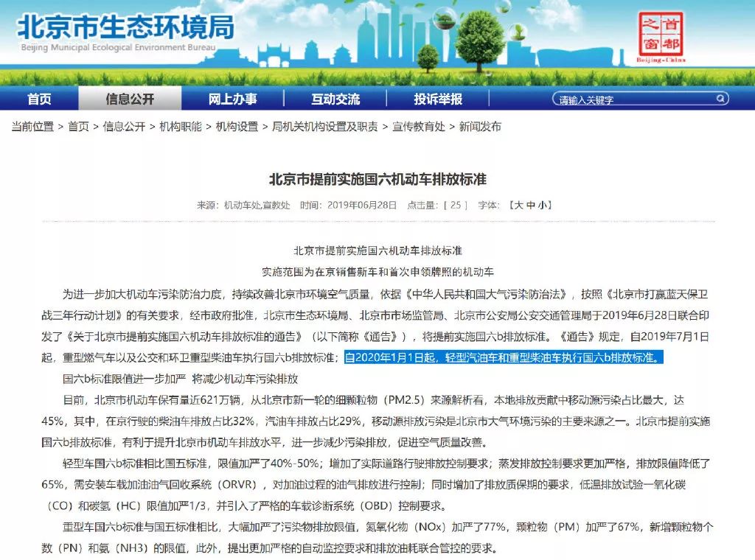Set font size to large (大)
This screenshot has height=560, width=755.
pos(517,205)
